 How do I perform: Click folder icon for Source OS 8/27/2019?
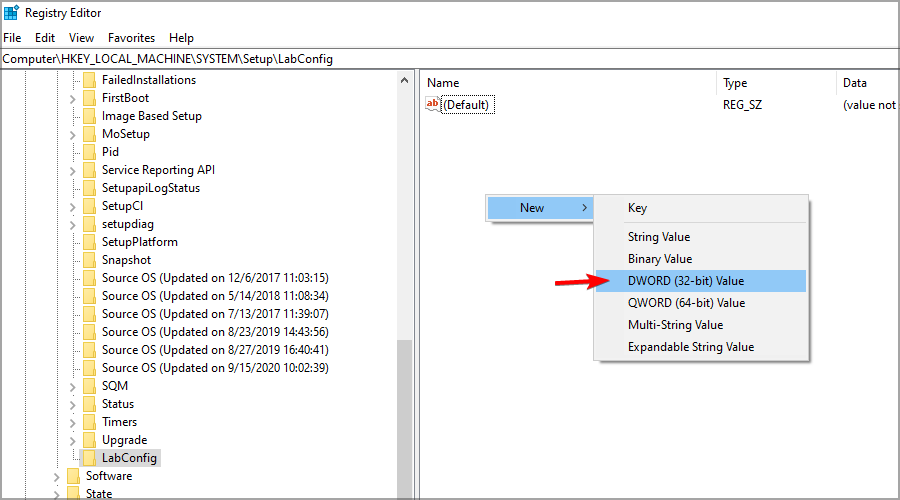pyautogui.click(x=89, y=350)
